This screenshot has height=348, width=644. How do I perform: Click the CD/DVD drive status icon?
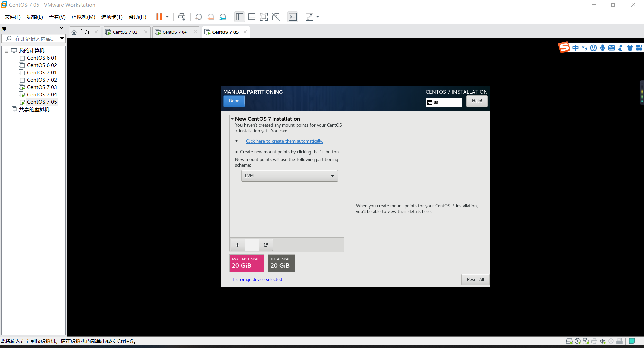578,341
